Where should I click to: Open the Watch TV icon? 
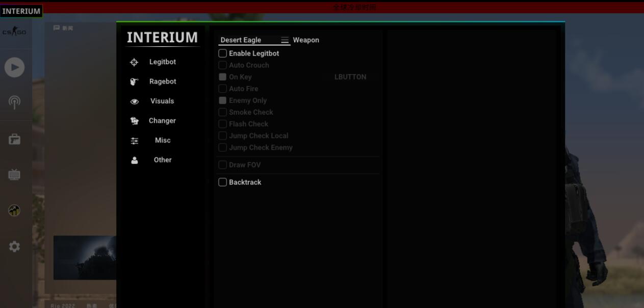(x=14, y=175)
